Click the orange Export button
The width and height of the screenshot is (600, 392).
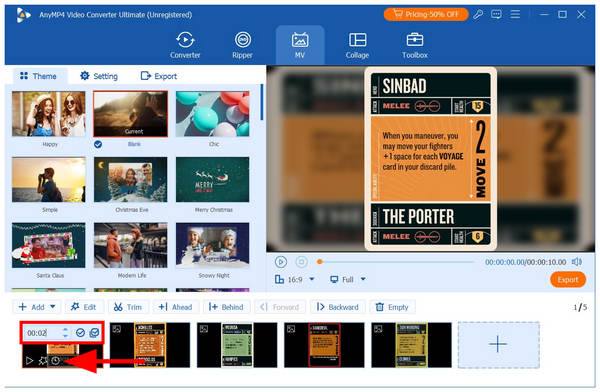[568, 280]
